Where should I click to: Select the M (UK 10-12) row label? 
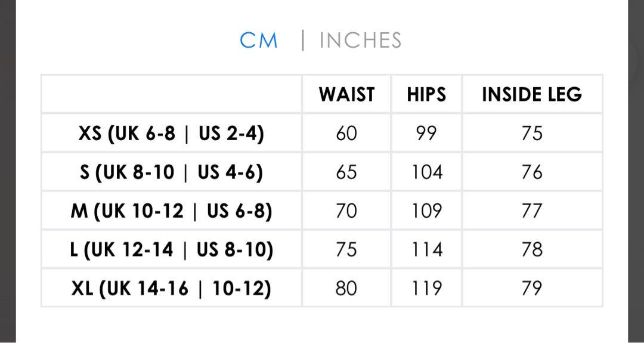pos(171,211)
